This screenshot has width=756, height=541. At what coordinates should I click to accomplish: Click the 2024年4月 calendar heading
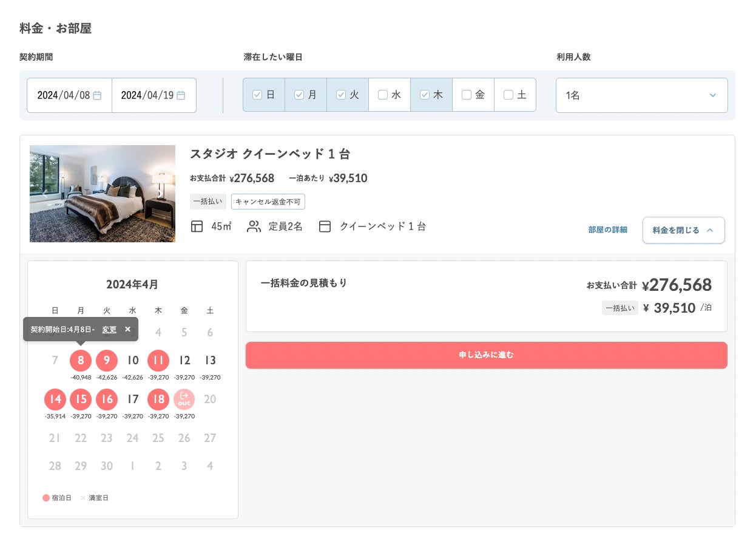tap(132, 284)
